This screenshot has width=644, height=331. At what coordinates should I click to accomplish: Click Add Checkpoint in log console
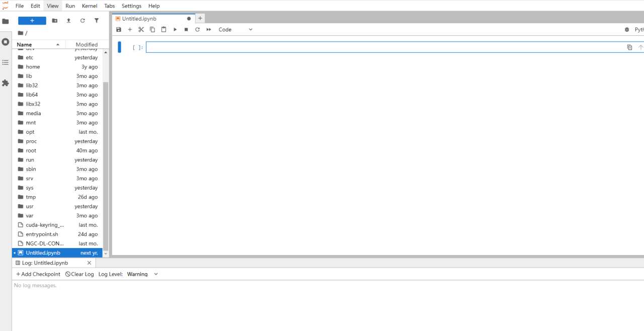point(38,274)
